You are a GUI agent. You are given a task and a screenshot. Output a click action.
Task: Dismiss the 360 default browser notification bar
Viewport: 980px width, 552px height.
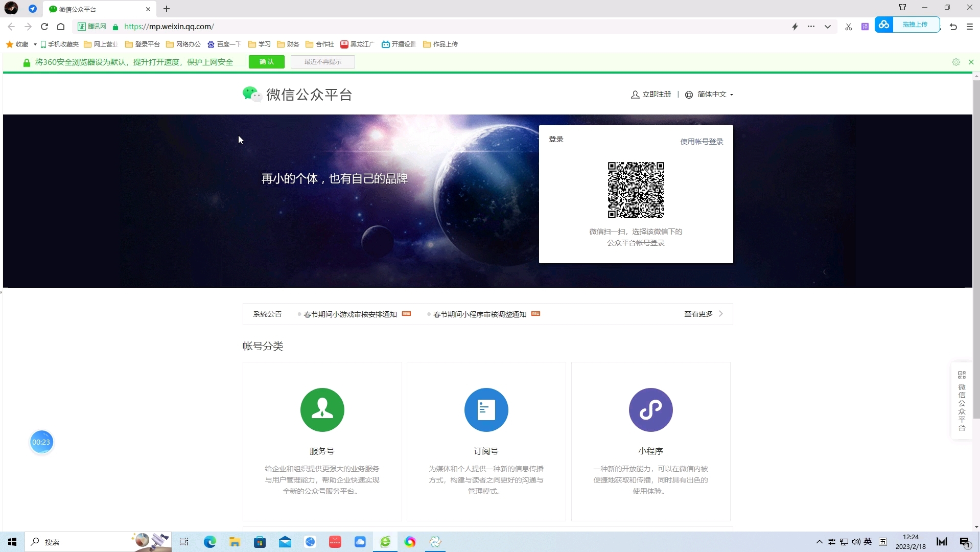tap(971, 62)
